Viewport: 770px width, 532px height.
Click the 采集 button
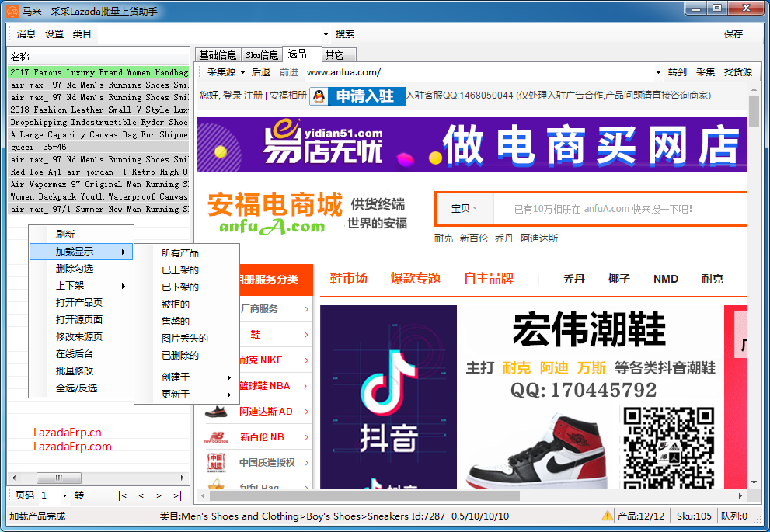706,72
